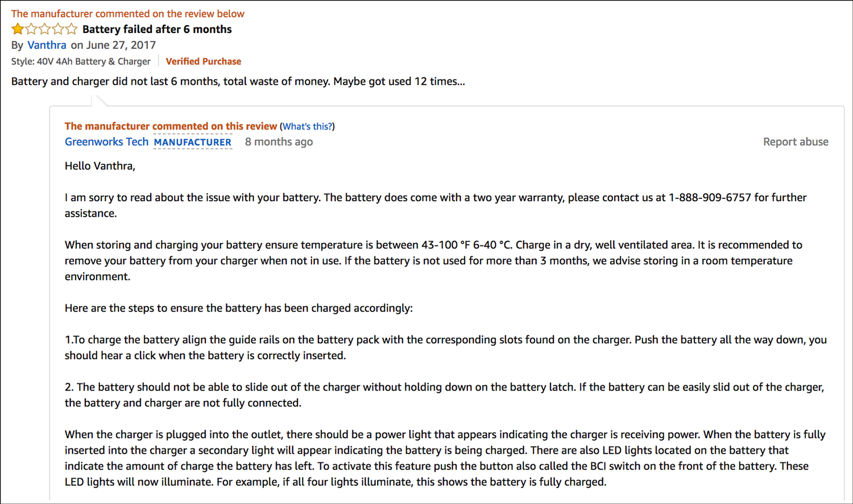Select the review body text about the battery
Screen dimensions: 853x504
tap(238, 81)
